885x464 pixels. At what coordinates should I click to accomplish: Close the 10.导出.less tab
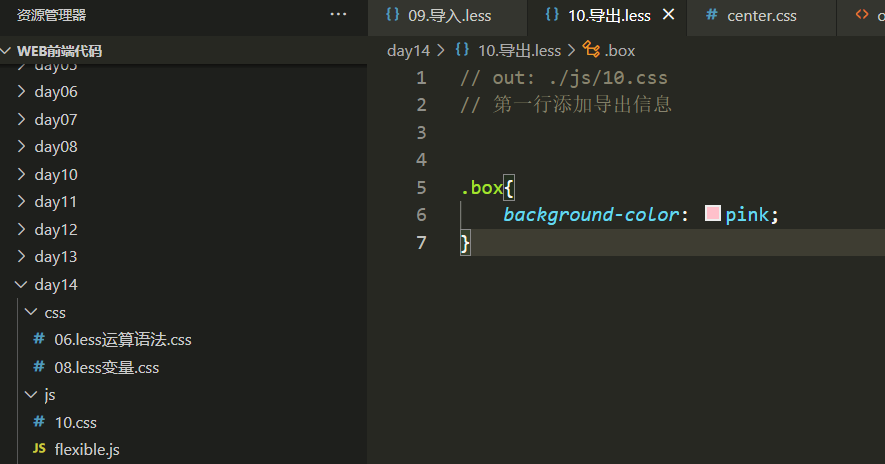(x=668, y=15)
